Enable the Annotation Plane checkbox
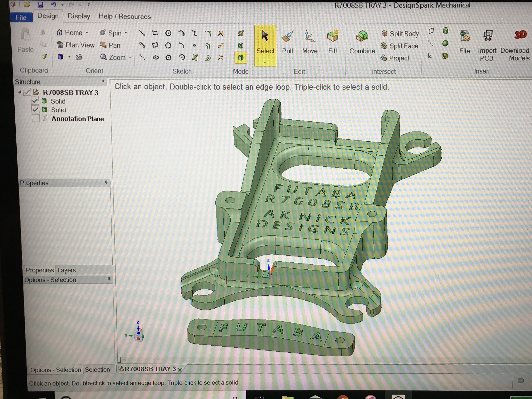The image size is (532, 399). (x=36, y=119)
